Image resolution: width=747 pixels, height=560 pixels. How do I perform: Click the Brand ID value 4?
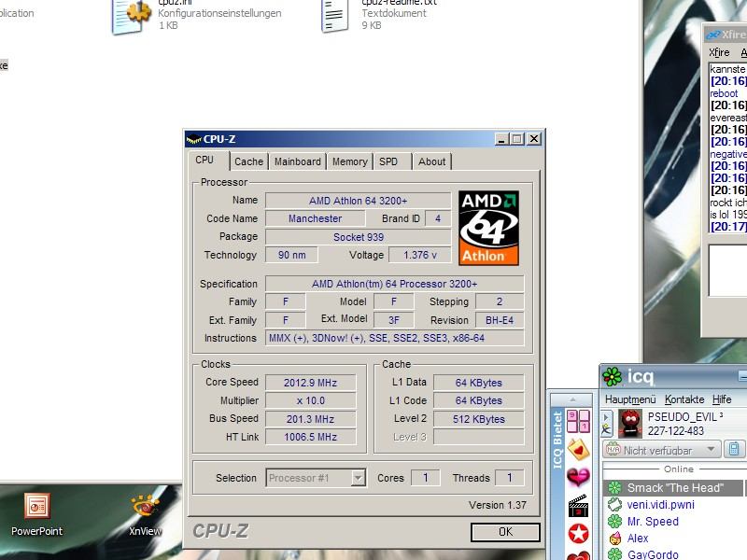coord(437,218)
